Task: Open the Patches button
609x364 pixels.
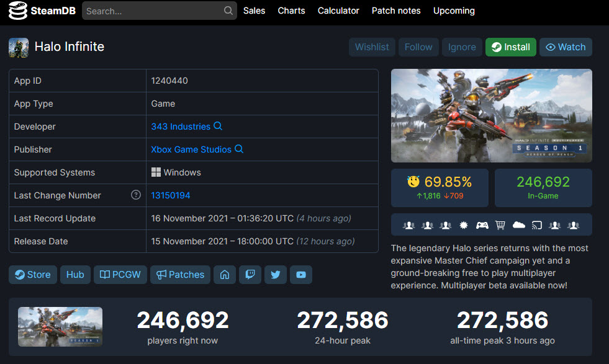Action: (x=180, y=275)
